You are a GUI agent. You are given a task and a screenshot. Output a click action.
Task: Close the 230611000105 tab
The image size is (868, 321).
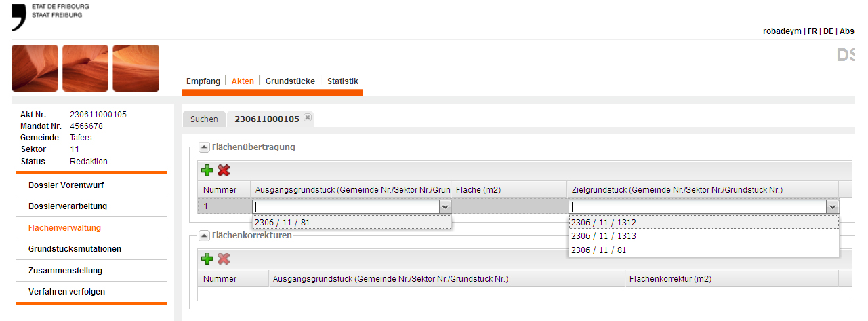point(308,118)
